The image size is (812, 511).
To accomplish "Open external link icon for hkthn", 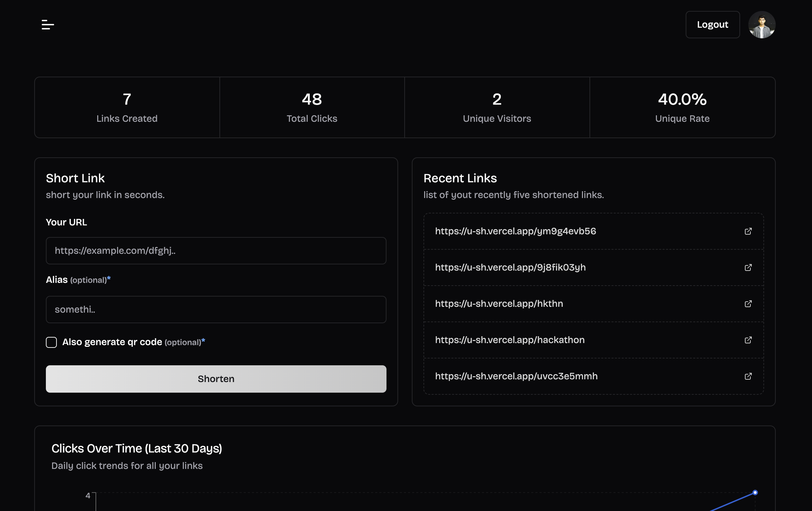I will pyautogui.click(x=748, y=304).
